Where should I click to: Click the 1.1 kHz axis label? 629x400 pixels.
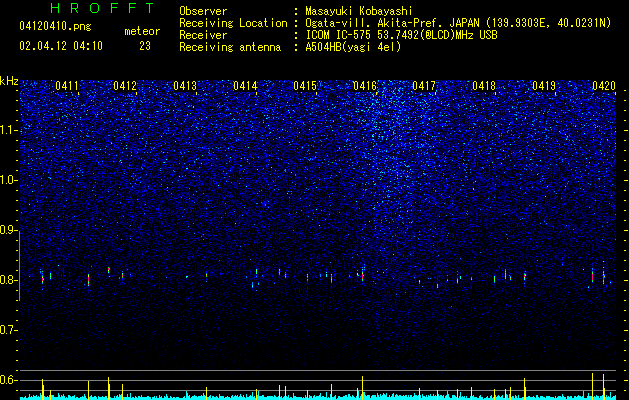(8, 130)
